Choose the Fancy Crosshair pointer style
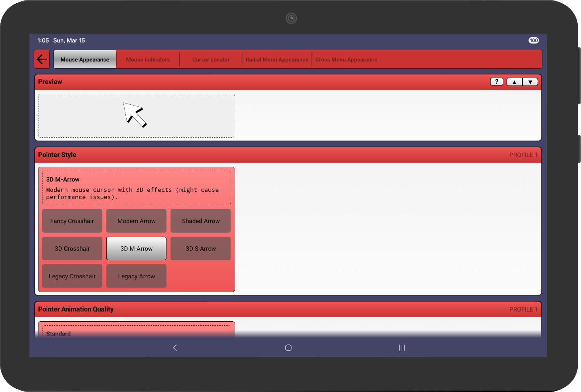This screenshot has width=581, height=392. [x=72, y=221]
